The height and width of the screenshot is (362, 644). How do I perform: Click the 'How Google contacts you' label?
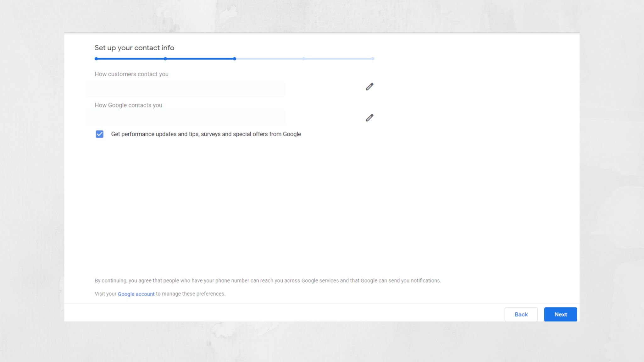(128, 105)
